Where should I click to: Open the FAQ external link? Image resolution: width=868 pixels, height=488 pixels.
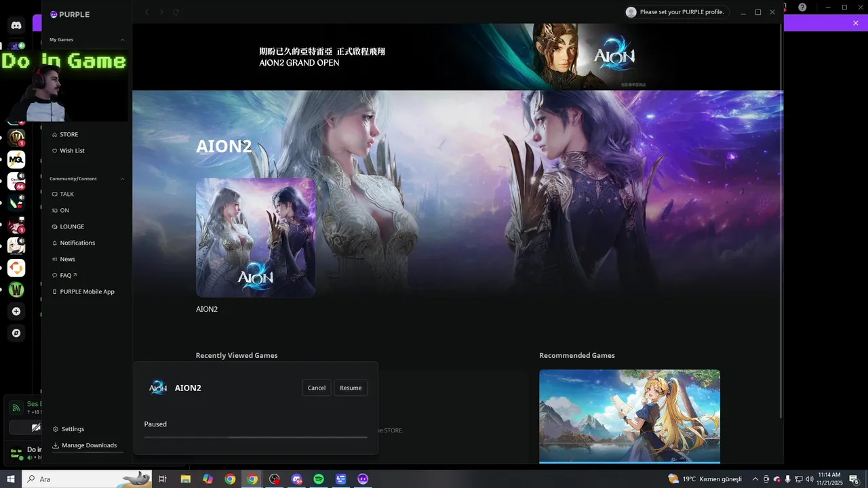coord(64,275)
